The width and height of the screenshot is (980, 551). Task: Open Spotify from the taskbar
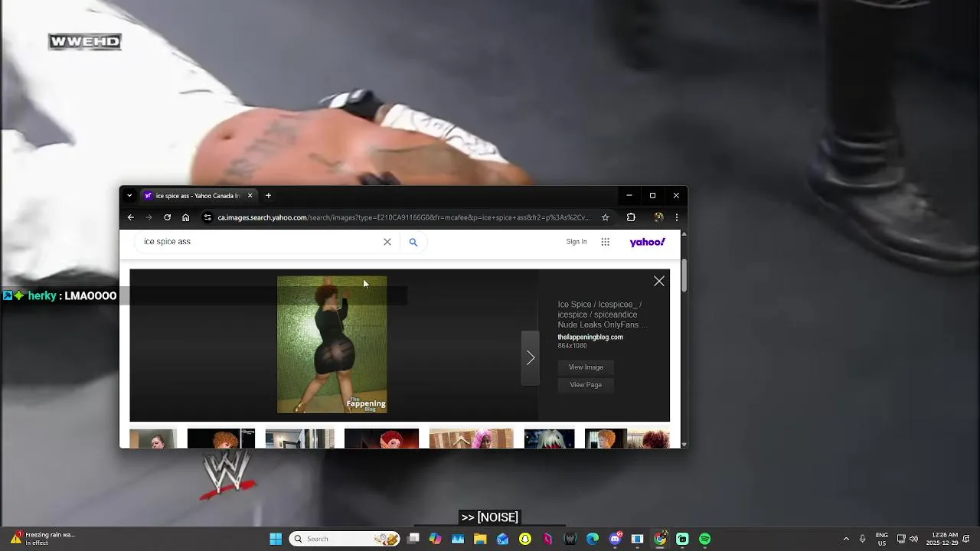point(705,539)
